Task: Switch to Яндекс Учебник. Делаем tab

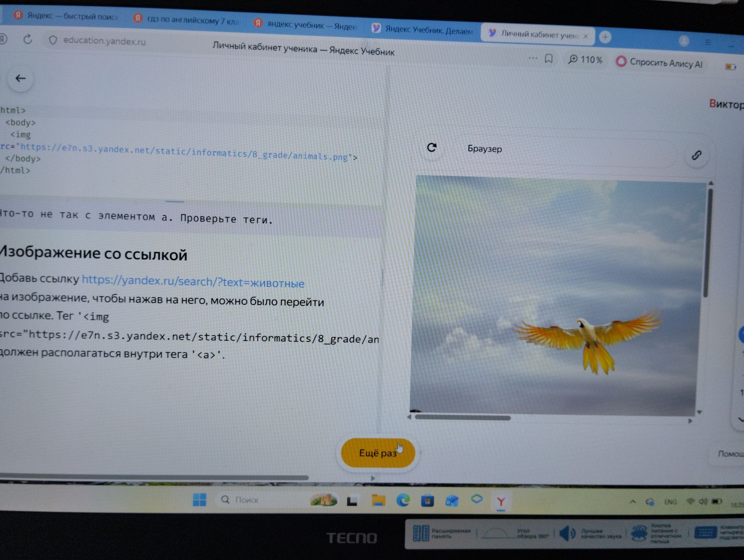Action: coord(422,30)
